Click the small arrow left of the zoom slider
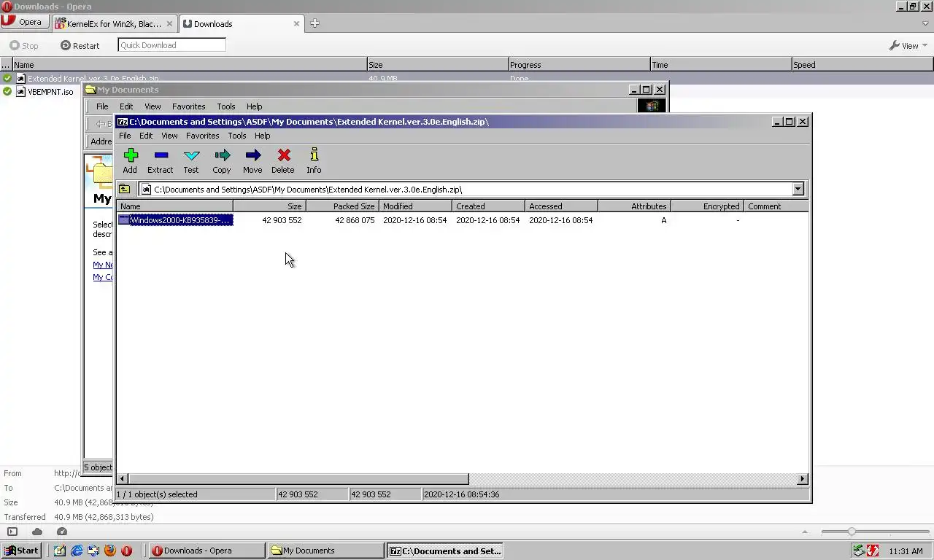Image resolution: width=934 pixels, height=560 pixels. click(805, 532)
